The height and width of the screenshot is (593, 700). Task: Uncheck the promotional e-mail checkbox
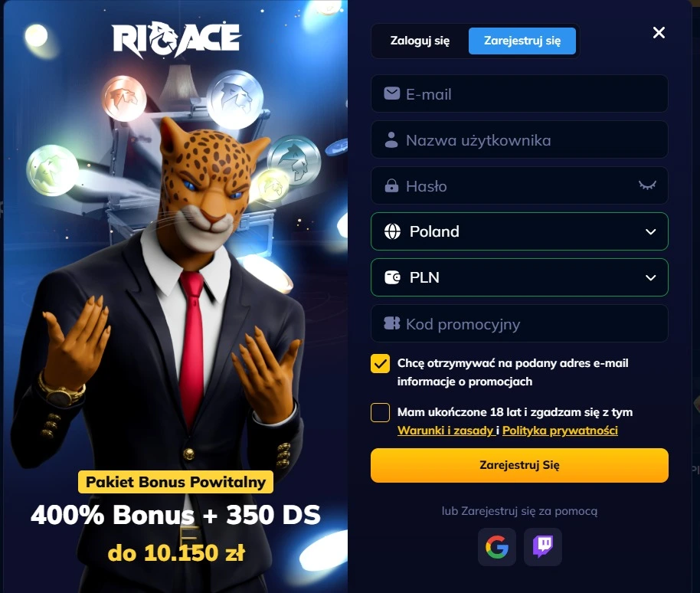tap(380, 363)
